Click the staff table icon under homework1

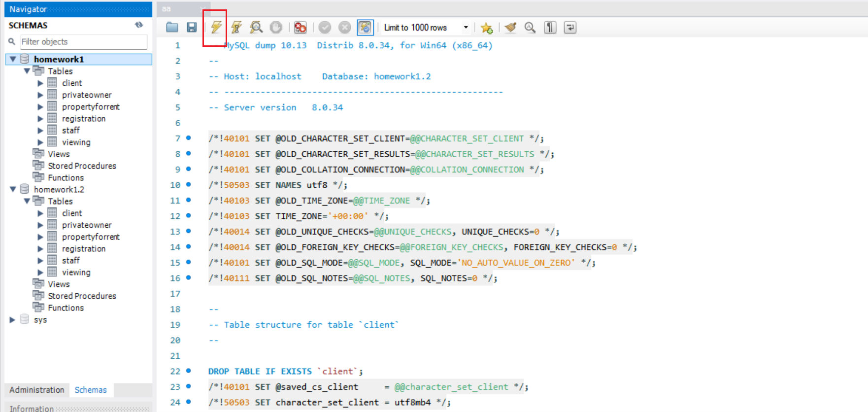[x=52, y=130]
